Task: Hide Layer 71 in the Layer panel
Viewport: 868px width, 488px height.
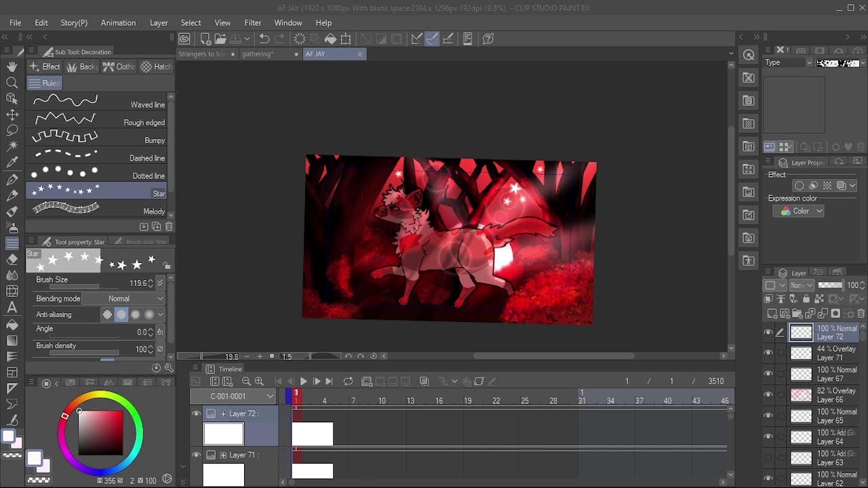Action: tap(768, 352)
